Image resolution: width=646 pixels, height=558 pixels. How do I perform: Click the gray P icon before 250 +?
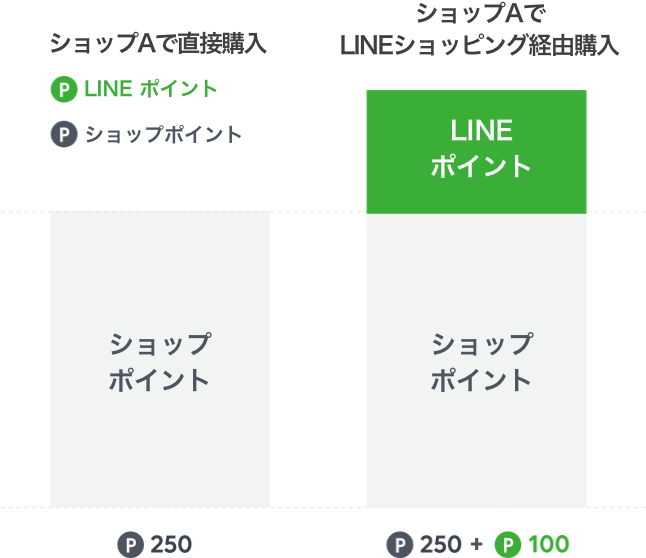pos(400,544)
